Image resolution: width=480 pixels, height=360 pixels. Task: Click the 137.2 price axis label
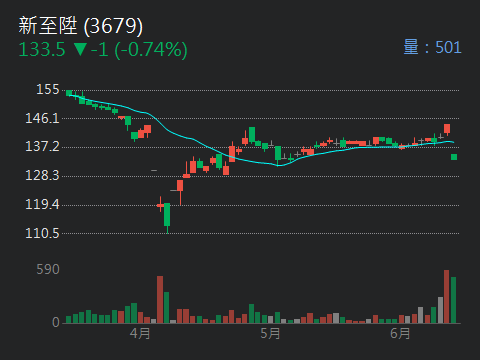42,146
